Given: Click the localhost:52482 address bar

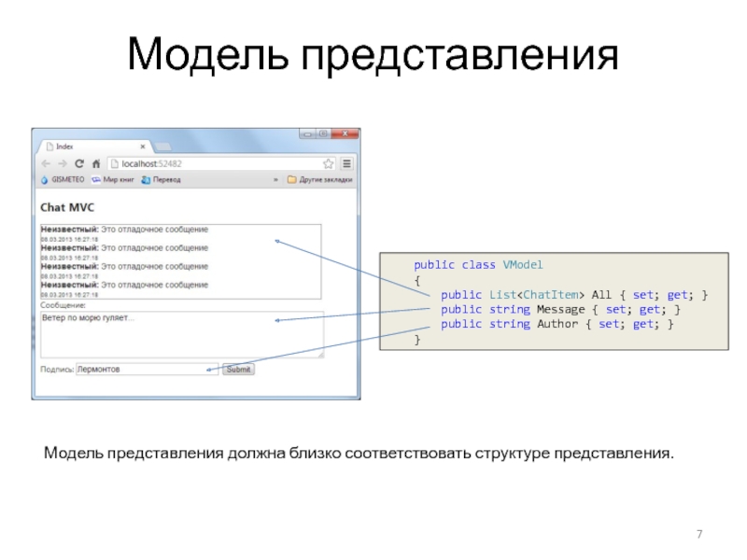Looking at the screenshot, I should point(215,163).
